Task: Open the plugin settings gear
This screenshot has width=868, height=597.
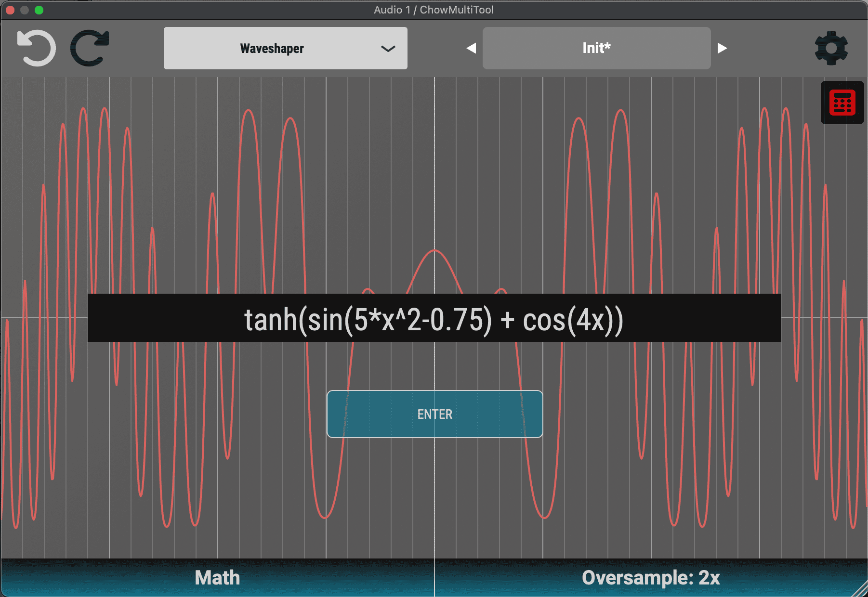Action: 830,48
